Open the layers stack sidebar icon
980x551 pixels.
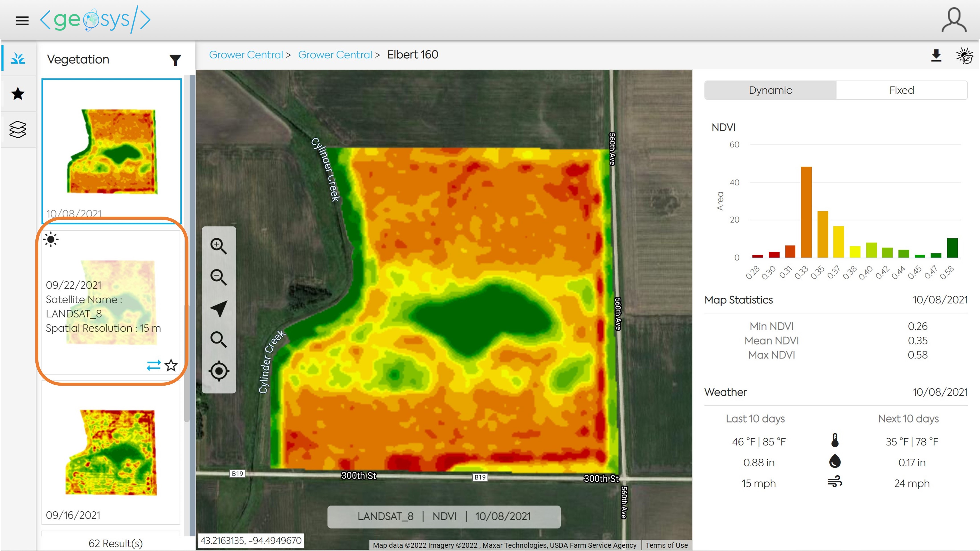pyautogui.click(x=18, y=129)
